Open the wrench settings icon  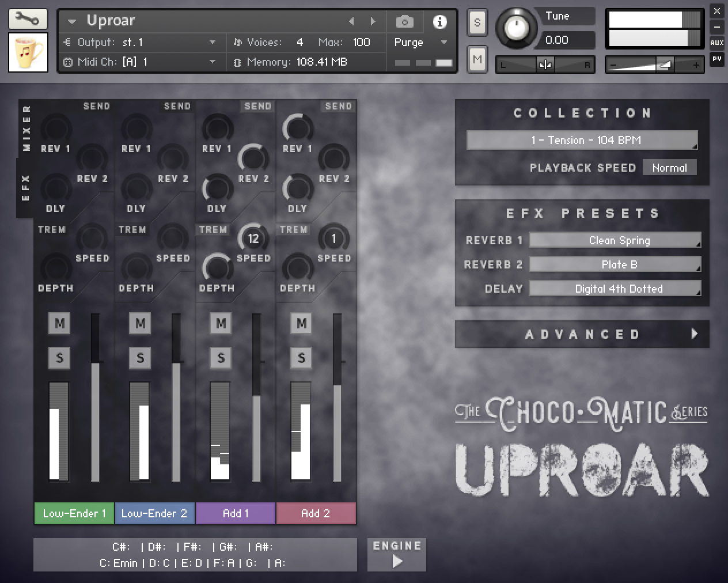coord(28,19)
